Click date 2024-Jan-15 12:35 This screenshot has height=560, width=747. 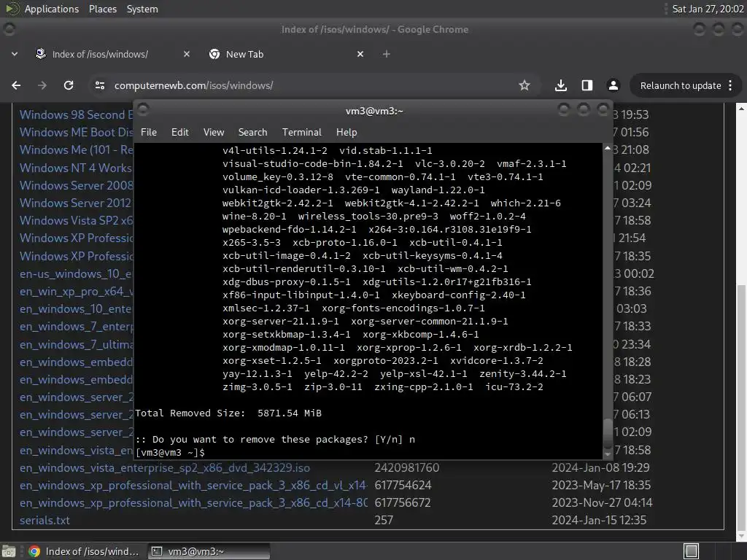(x=599, y=521)
